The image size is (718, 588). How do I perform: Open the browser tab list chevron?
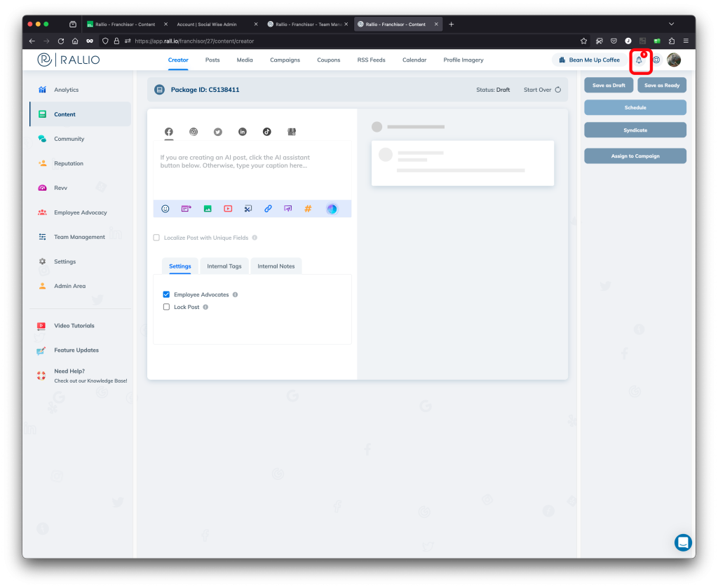coord(671,24)
